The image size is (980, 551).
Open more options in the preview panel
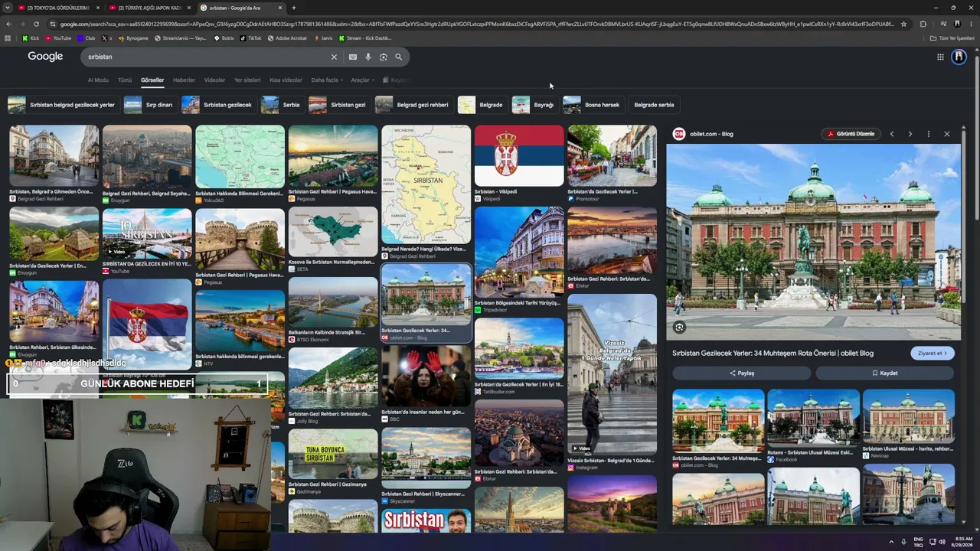(x=929, y=134)
